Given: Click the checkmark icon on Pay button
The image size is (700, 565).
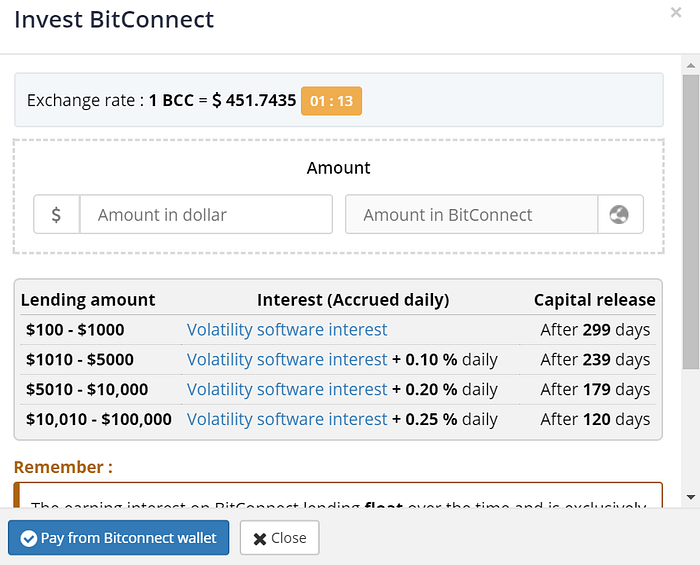Looking at the screenshot, I should pos(29,538).
